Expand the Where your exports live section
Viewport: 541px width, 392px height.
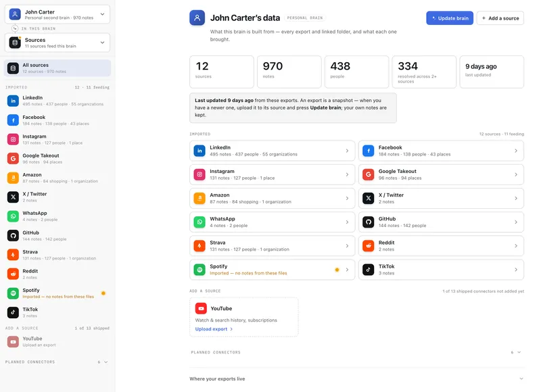[x=356, y=378]
